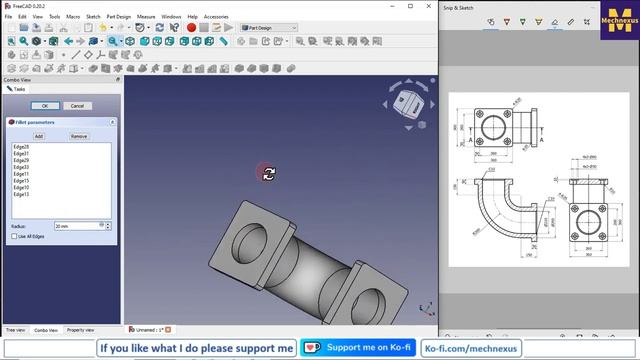This screenshot has height=360, width=640.
Task: Click the Ko-fi.com/mechnexus link
Action: click(x=471, y=349)
